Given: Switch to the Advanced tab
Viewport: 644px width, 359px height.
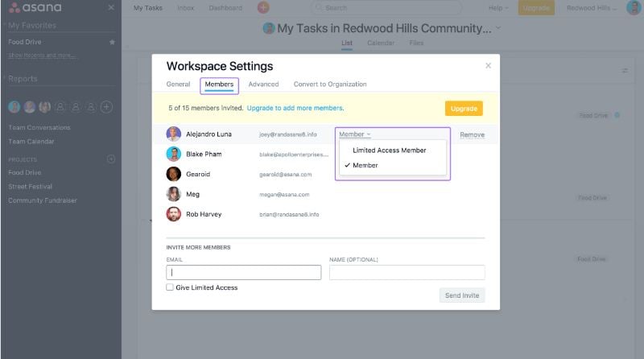Looking at the screenshot, I should point(263,85).
